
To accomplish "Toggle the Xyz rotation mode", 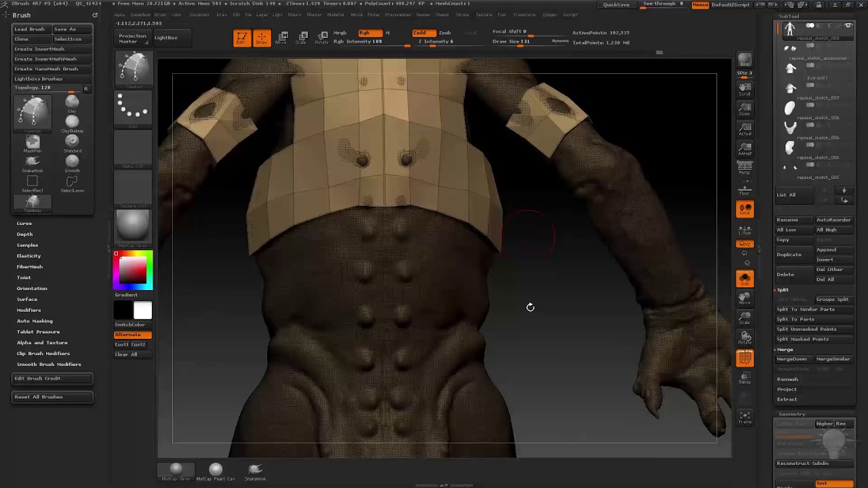I will click(x=745, y=244).
